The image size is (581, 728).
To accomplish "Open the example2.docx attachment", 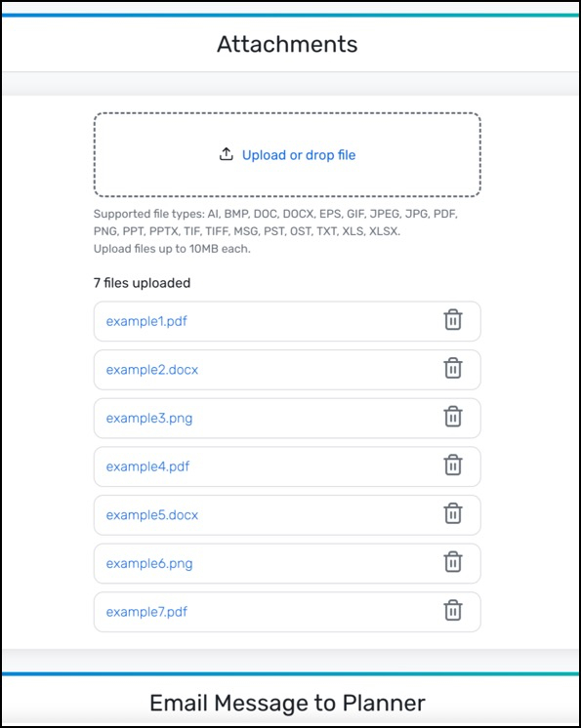I will coord(152,370).
